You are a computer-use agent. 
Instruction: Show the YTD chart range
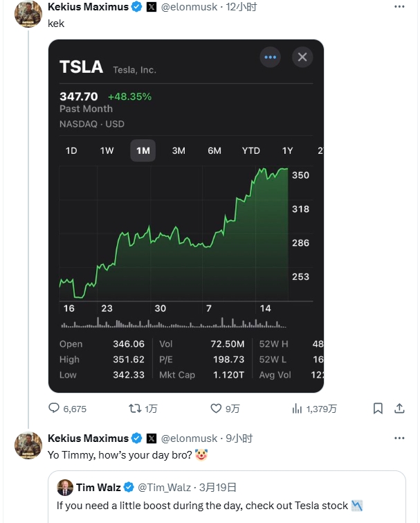point(250,150)
